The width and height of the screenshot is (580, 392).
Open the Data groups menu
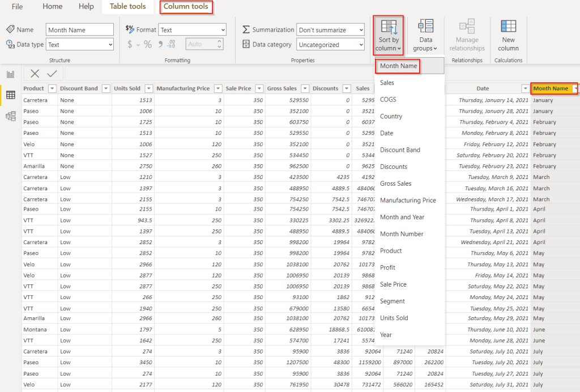tap(425, 36)
